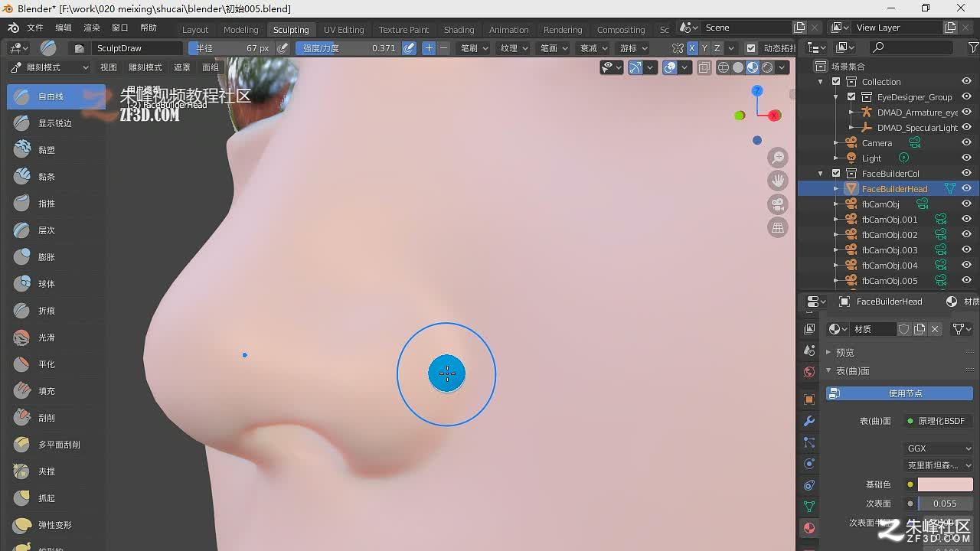Switch to the Layout workspace tab

pyautogui.click(x=195, y=30)
